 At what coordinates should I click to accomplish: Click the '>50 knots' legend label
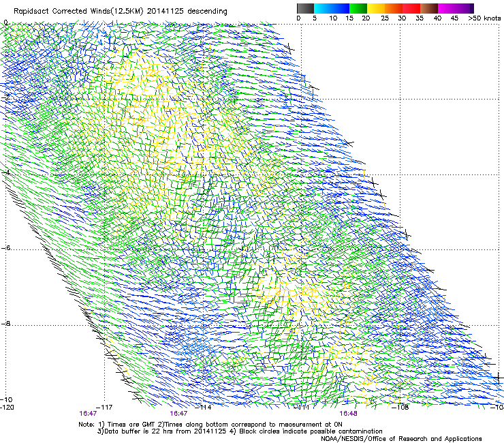[x=484, y=18]
